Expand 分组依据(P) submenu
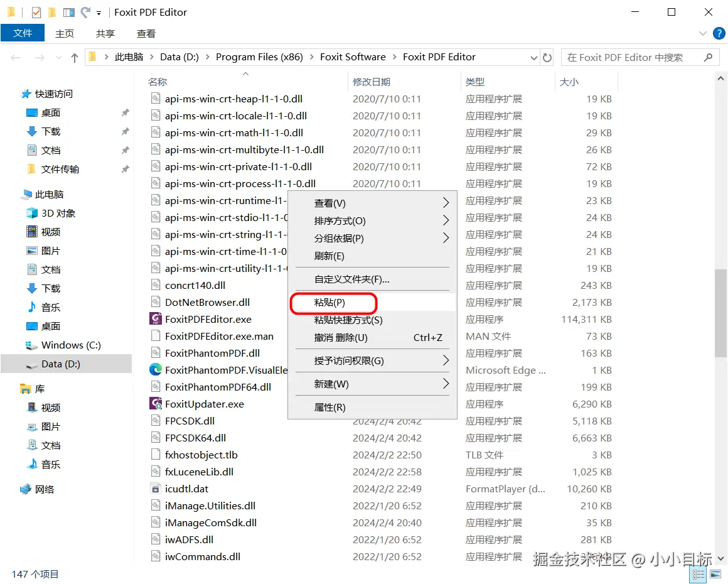The height and width of the screenshot is (584, 728). pos(446,238)
